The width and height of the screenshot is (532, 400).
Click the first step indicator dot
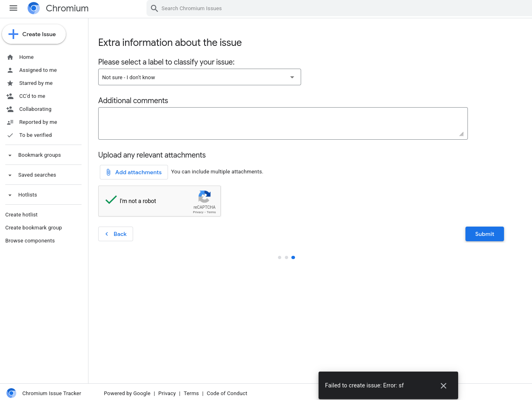[x=280, y=257]
